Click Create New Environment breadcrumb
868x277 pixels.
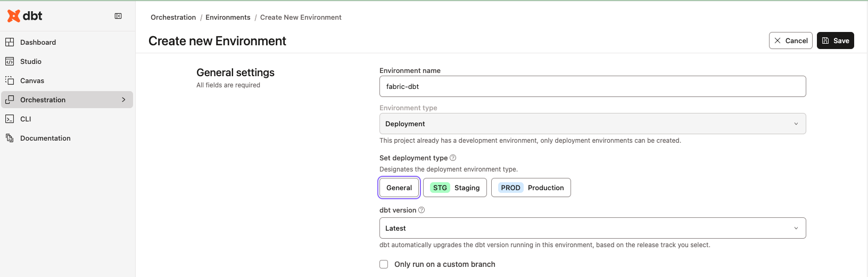[x=301, y=18]
